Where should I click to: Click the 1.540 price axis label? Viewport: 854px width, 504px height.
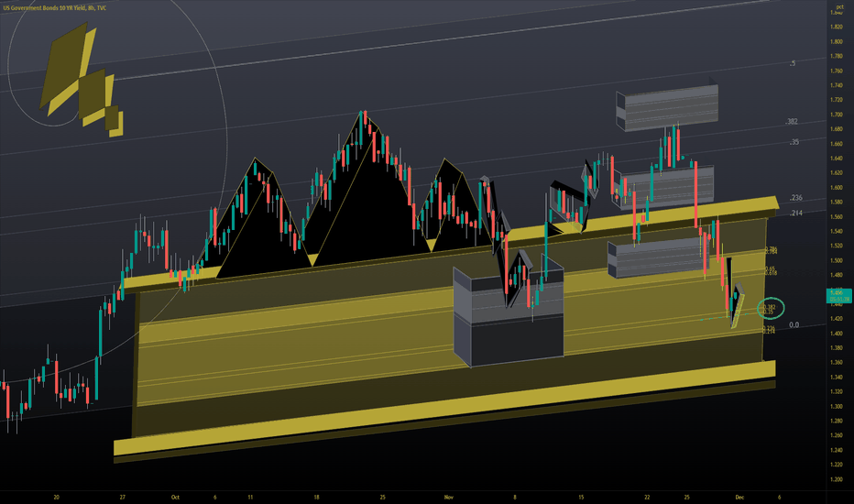(x=836, y=231)
